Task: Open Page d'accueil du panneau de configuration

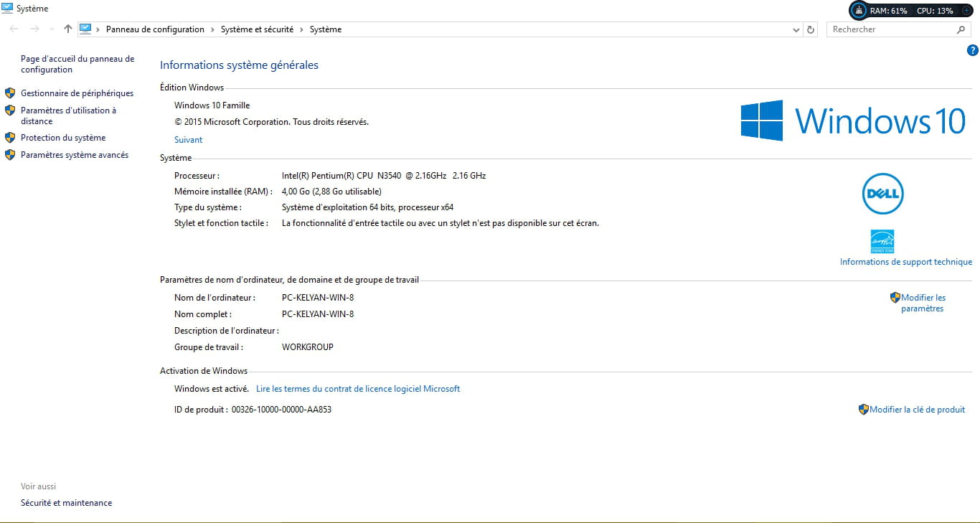Action: coord(77,65)
